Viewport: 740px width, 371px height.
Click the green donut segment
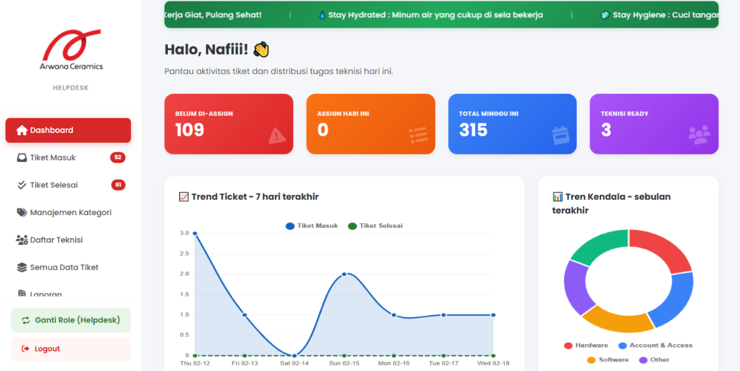pos(599,245)
